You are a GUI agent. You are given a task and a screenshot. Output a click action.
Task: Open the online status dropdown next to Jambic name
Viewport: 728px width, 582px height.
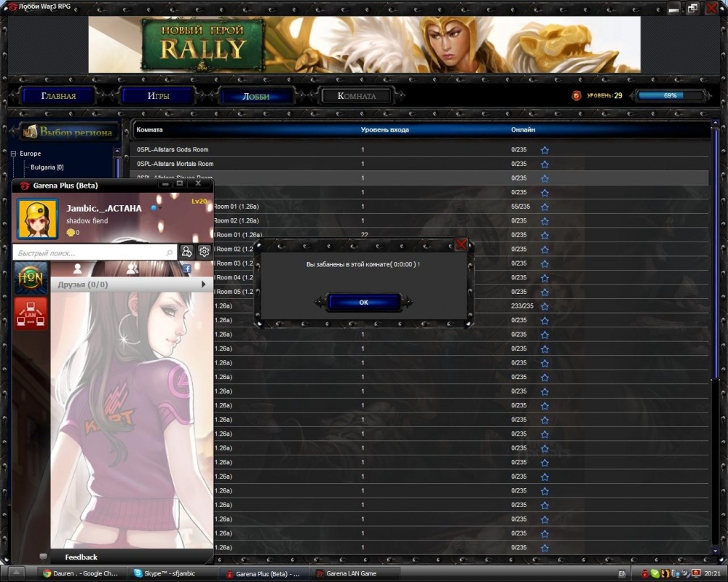pos(156,208)
